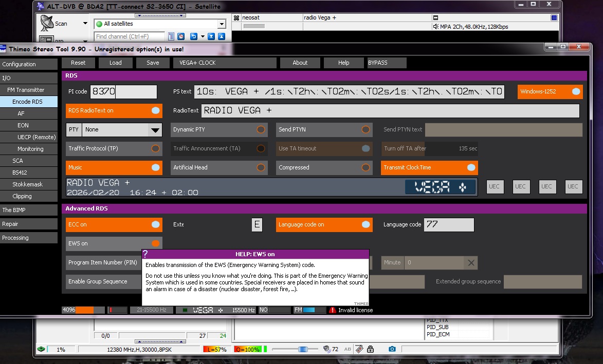Click the blue grid icon at ALT-DVB top right
The width and height of the screenshot is (603, 364).
[554, 17]
